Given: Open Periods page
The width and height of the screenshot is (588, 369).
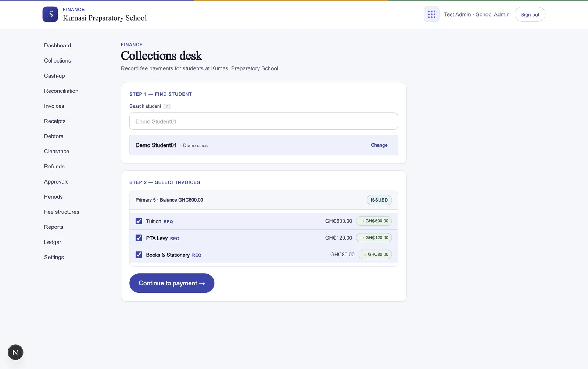Looking at the screenshot, I should (53, 197).
